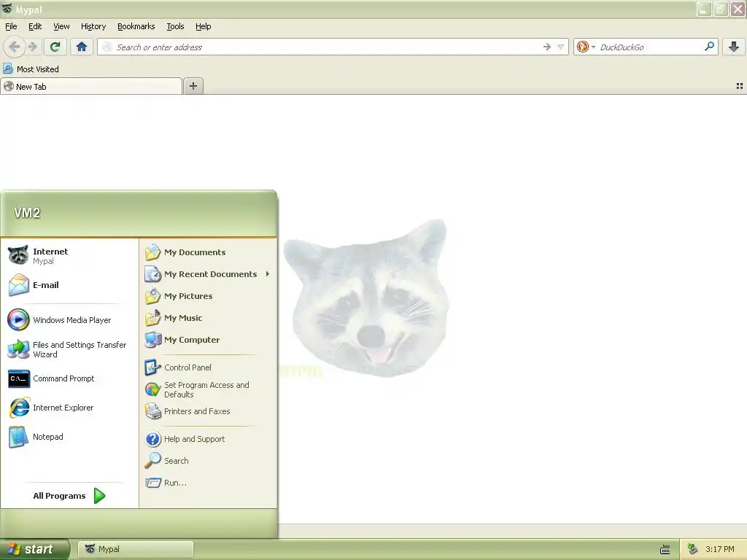Open the Bookmarks menu

(x=136, y=26)
